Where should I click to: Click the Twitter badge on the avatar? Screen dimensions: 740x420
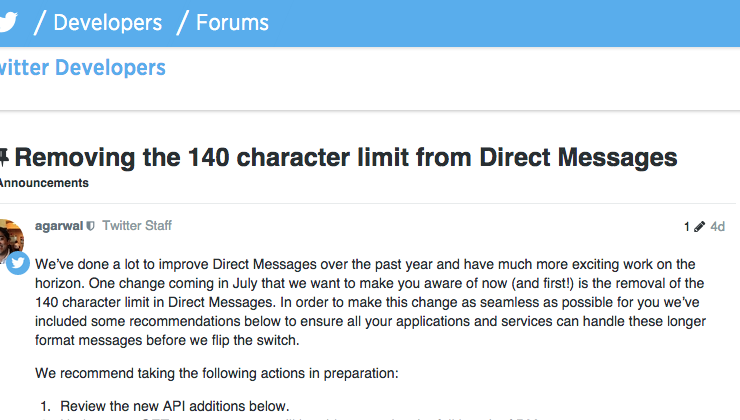tap(17, 264)
